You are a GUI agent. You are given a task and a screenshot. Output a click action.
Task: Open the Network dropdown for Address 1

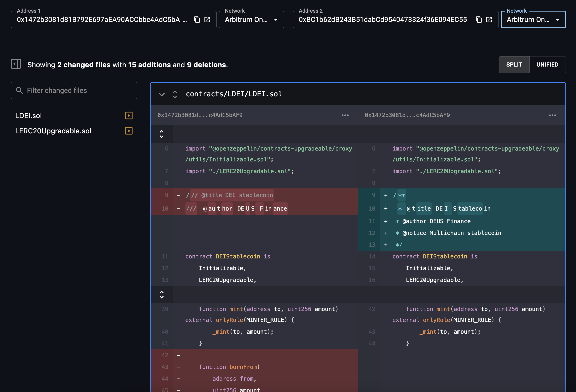tap(276, 20)
